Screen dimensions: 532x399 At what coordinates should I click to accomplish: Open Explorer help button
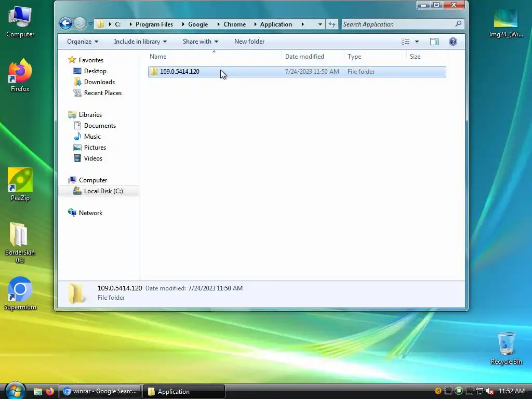click(453, 42)
